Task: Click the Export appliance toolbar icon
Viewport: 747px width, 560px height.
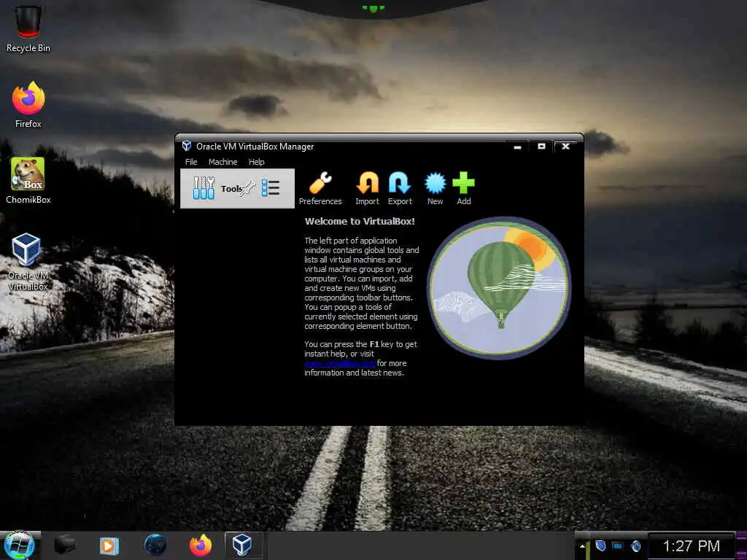Action: click(400, 189)
